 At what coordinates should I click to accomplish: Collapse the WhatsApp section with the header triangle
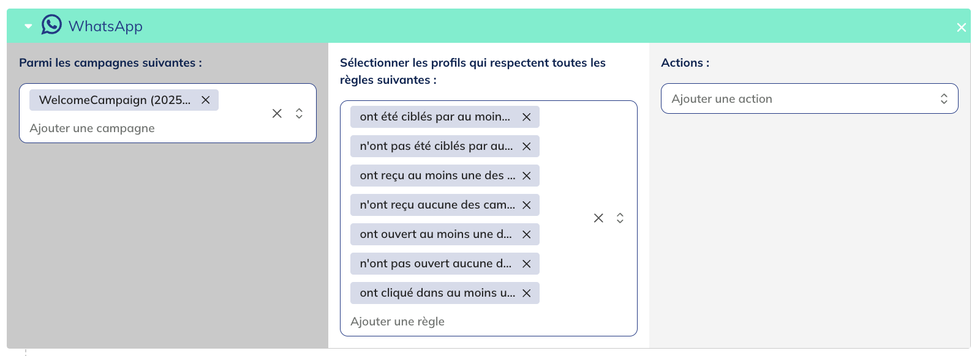tap(28, 26)
